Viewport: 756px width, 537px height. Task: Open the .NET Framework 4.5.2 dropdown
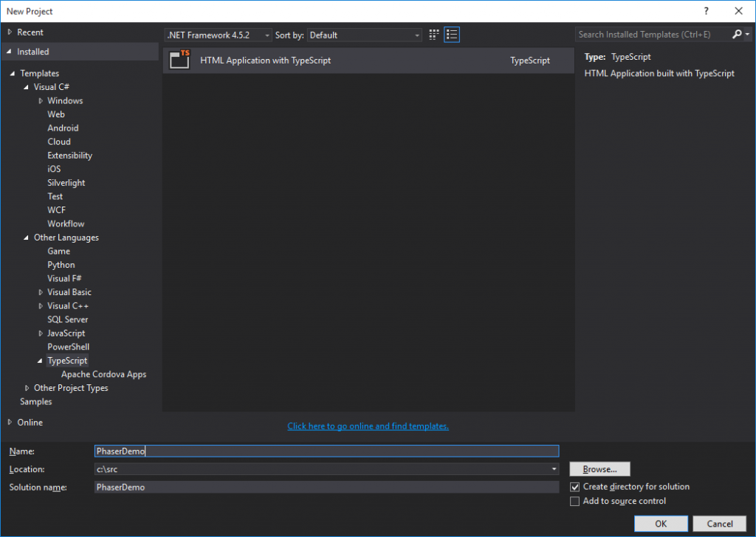[x=267, y=35]
